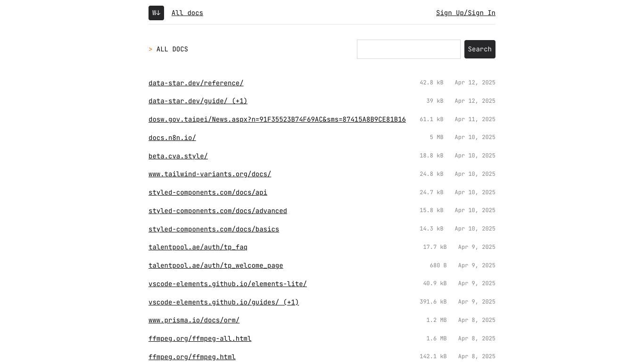Open www.tailwind-variants.org/docs/ link
Viewport: 644px width, 362px height.
(x=210, y=174)
